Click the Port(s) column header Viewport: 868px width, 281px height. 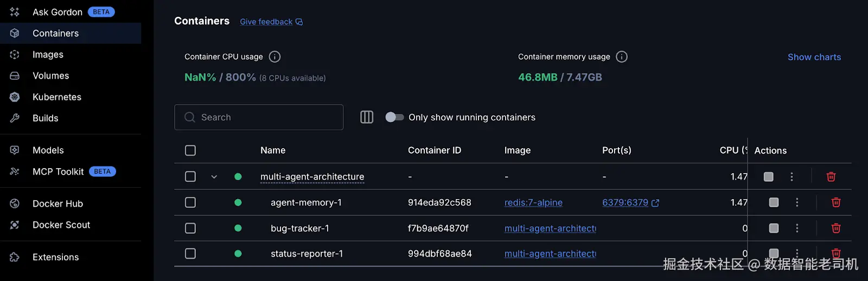(617, 150)
